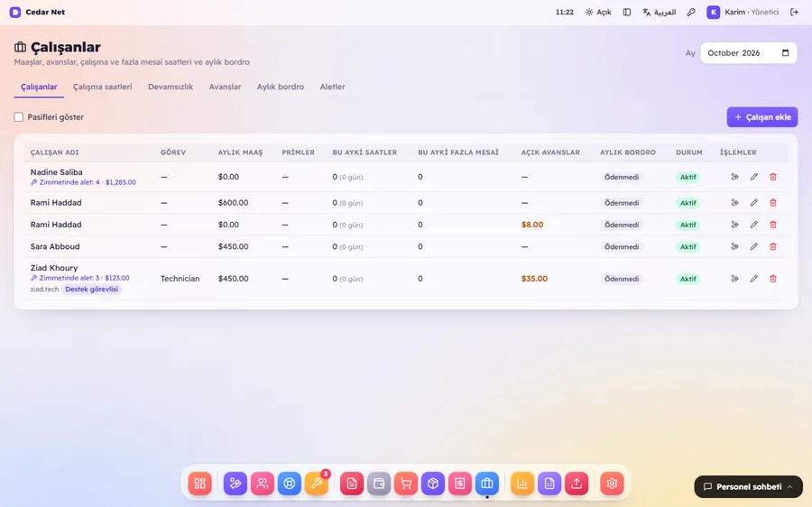The width and height of the screenshot is (812, 507).
Task: Click the key icon in the top bar
Action: tap(691, 12)
